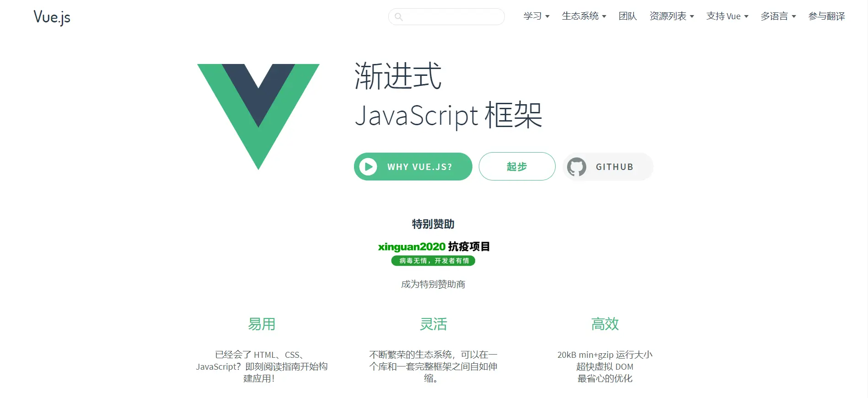Image resolution: width=868 pixels, height=398 pixels.
Task: Click the GitHub octocat icon
Action: [577, 167]
